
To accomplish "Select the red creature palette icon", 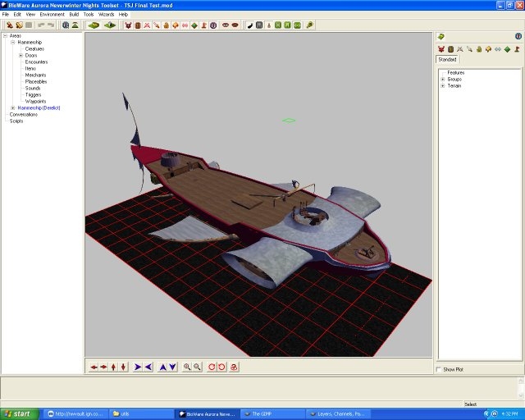I will 441,49.
